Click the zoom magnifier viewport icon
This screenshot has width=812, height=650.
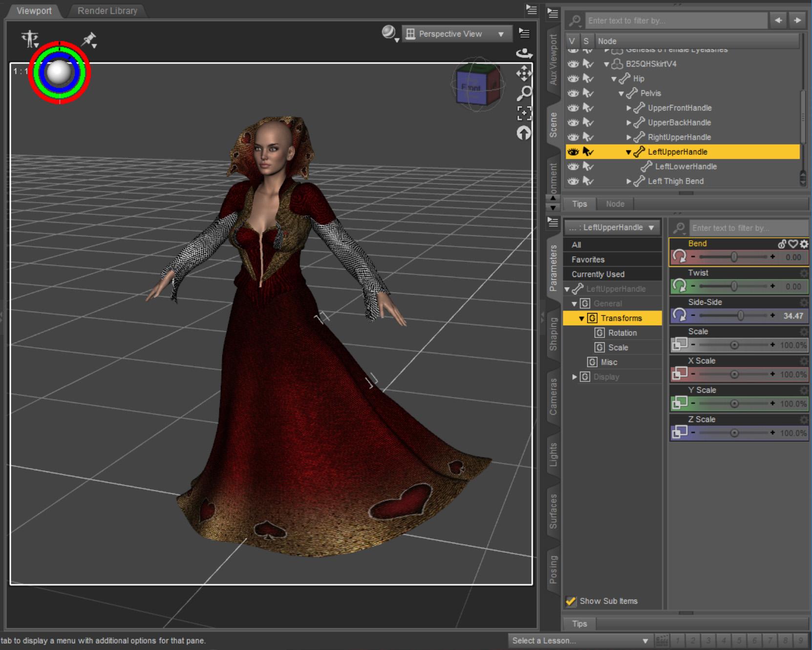click(524, 93)
